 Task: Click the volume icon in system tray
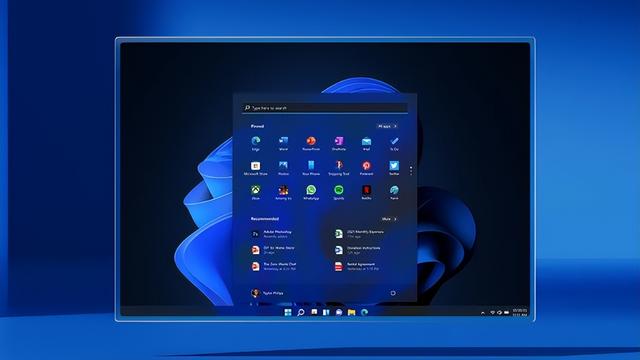pos(499,313)
